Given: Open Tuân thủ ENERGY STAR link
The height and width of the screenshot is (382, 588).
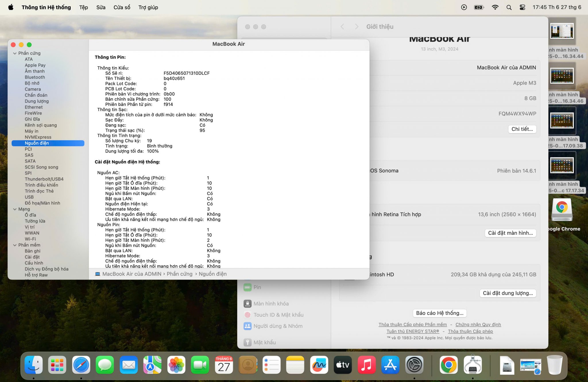Looking at the screenshot, I should [413, 331].
